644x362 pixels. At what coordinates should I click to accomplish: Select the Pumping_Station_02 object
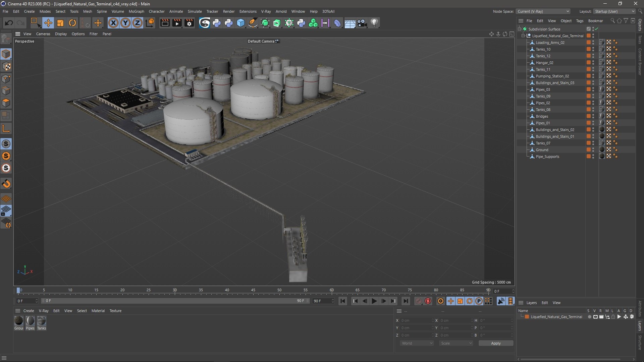(552, 76)
